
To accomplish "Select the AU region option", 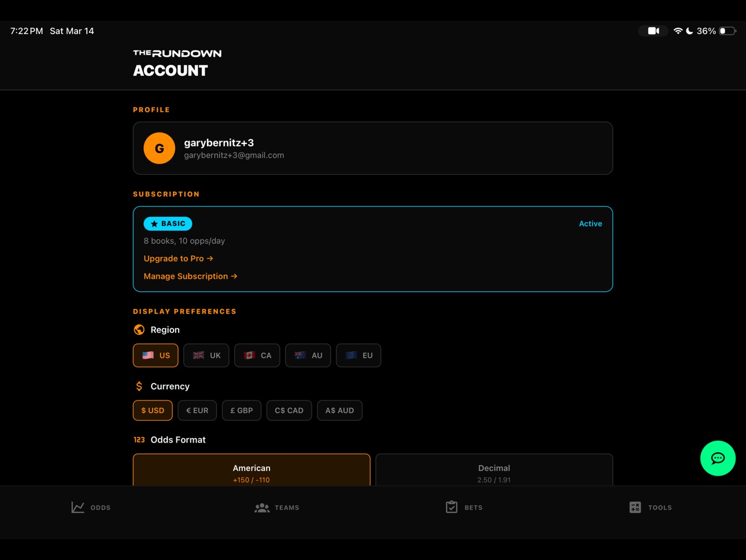I will 308,355.
